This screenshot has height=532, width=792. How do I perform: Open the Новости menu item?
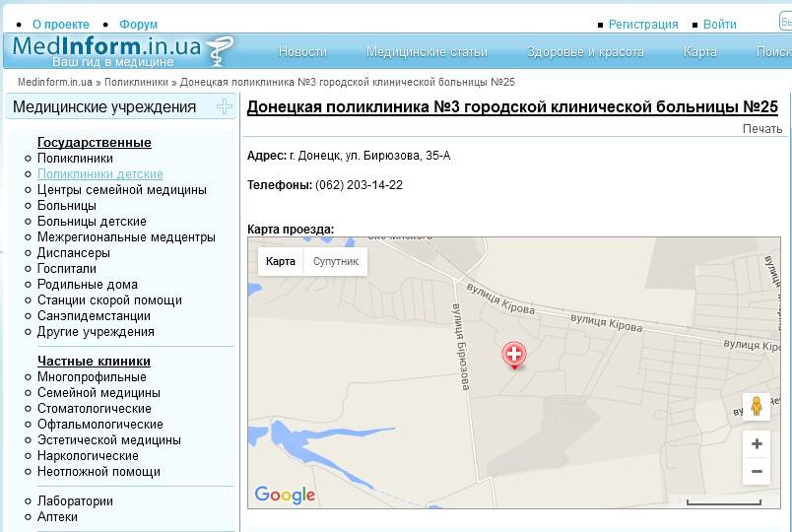pos(302,52)
